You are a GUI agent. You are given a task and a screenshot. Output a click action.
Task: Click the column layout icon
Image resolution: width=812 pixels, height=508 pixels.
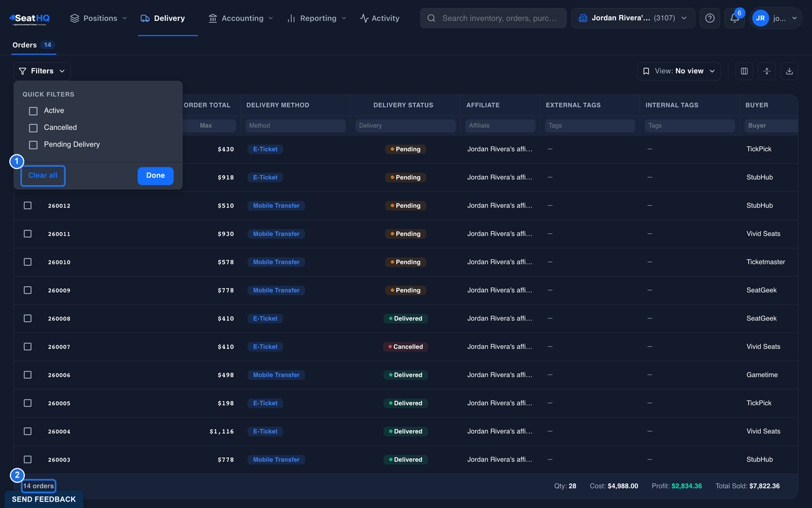point(744,71)
